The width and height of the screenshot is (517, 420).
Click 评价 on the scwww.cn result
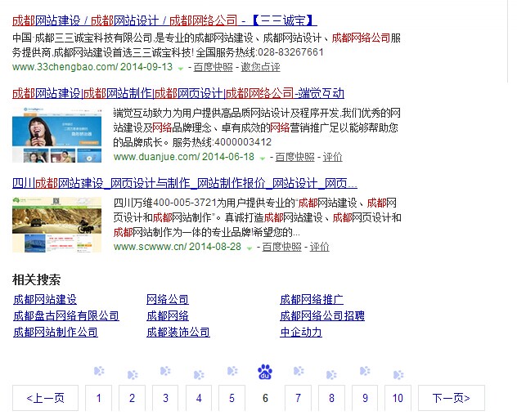click(319, 247)
